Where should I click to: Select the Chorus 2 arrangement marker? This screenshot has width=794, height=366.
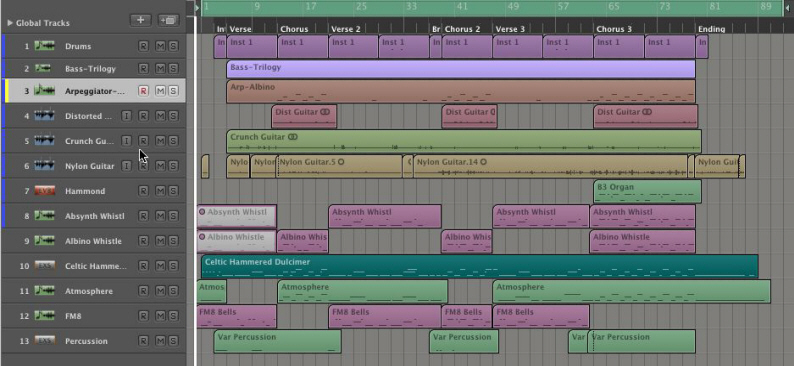click(462, 29)
